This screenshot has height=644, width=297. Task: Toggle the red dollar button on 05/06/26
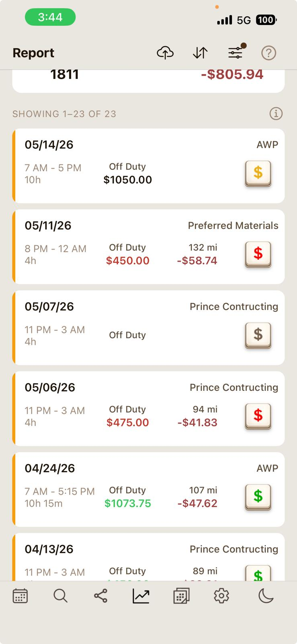pyautogui.click(x=258, y=416)
